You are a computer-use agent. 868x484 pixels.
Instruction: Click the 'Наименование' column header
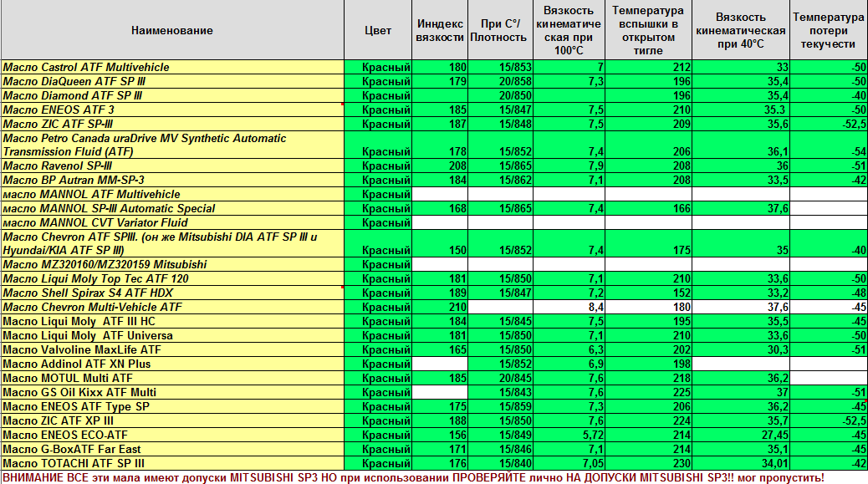[171, 30]
